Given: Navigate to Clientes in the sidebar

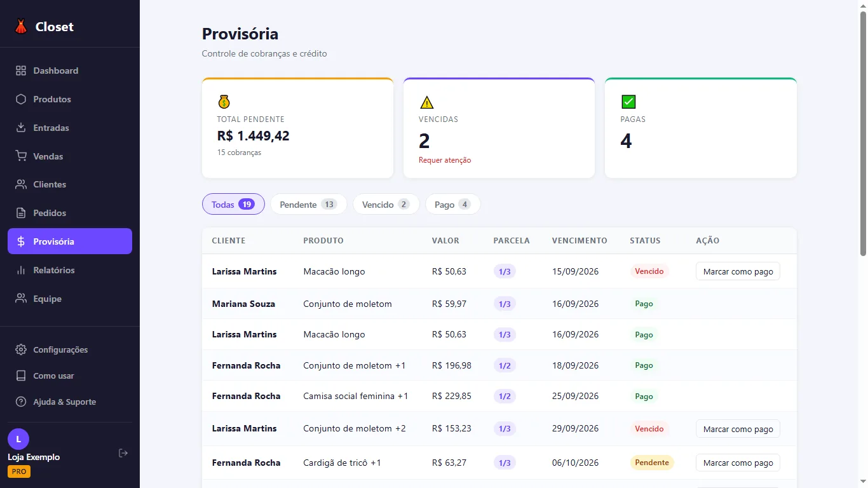Looking at the screenshot, I should pyautogui.click(x=70, y=184).
